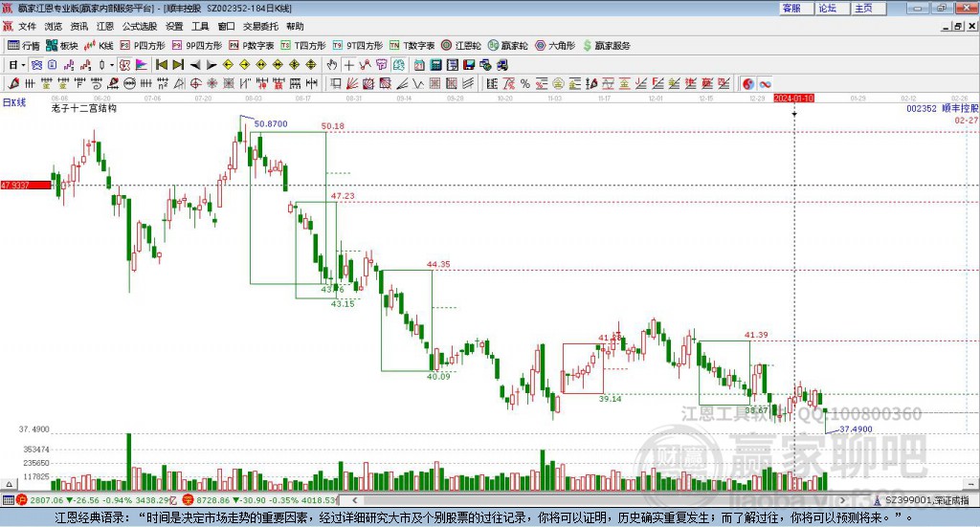The width and height of the screenshot is (980, 527).
Task: Click the 37.4900 low price label at right
Action: pyautogui.click(x=856, y=429)
